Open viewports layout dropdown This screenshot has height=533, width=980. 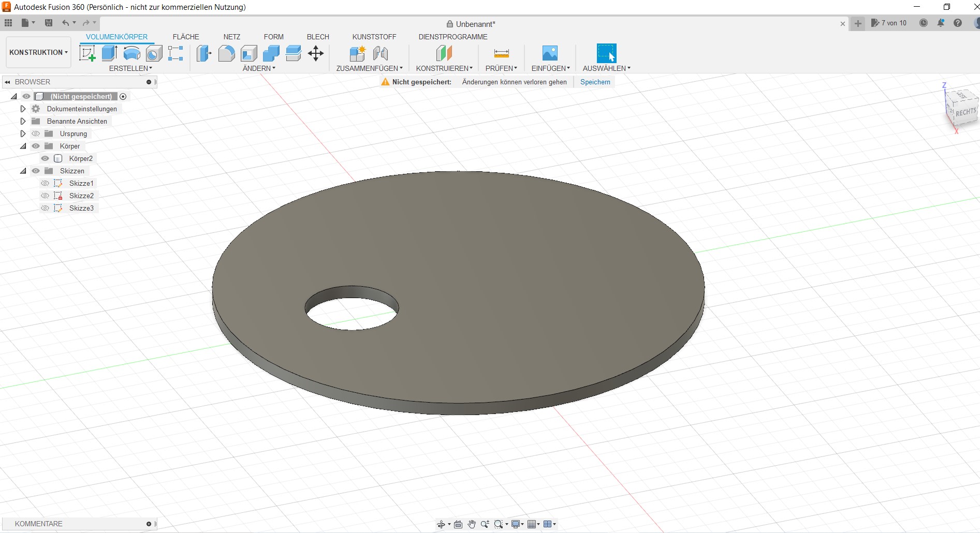point(550,524)
